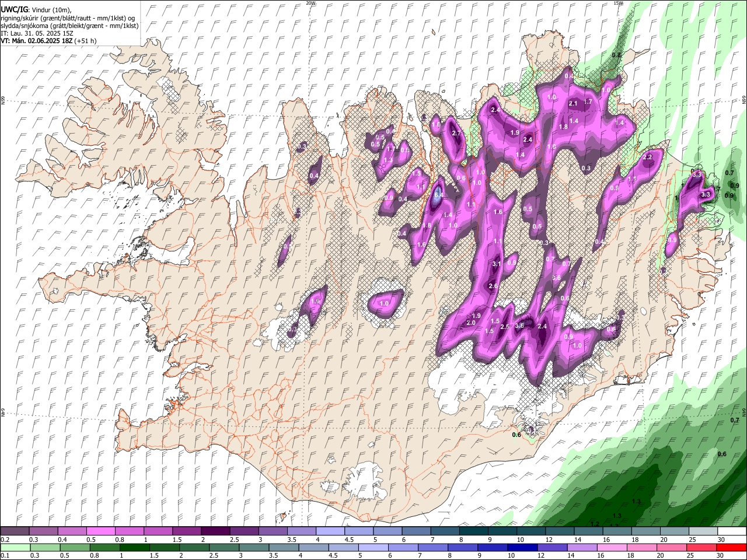
Task: Click the map value '3.6'
Action: (556, 278)
